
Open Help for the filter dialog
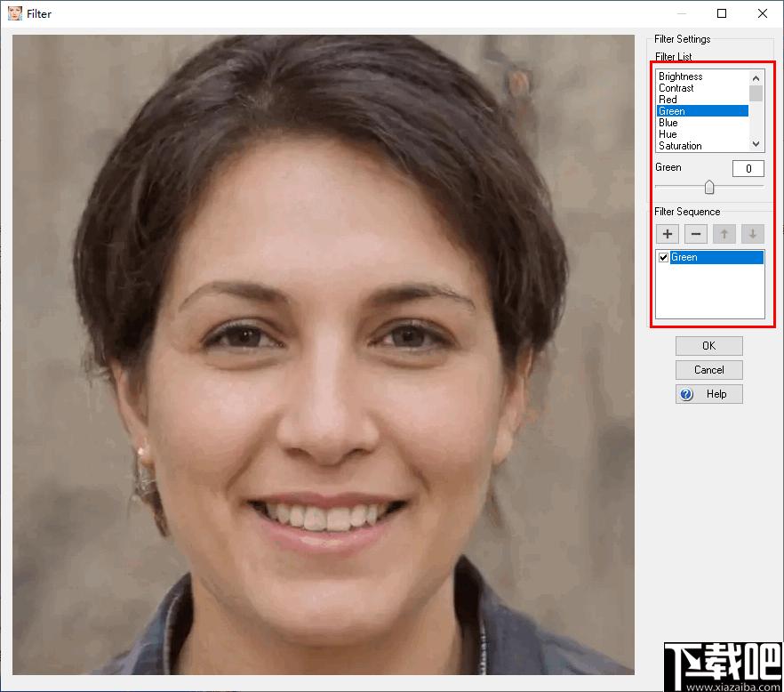pyautogui.click(x=709, y=394)
